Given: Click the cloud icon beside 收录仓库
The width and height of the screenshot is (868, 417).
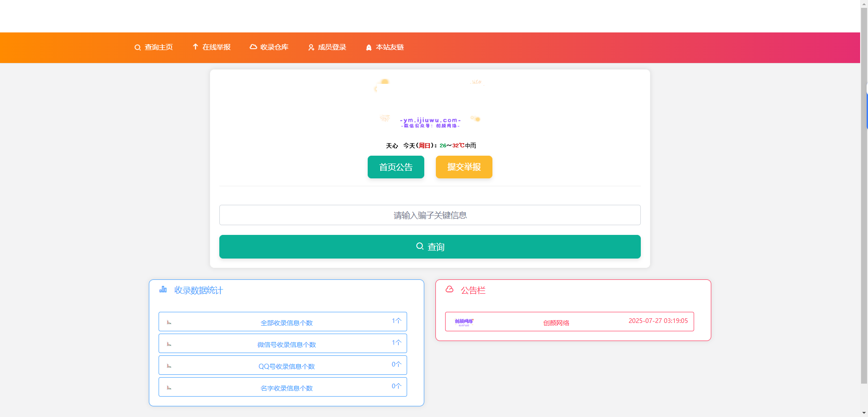Looking at the screenshot, I should pos(253,47).
